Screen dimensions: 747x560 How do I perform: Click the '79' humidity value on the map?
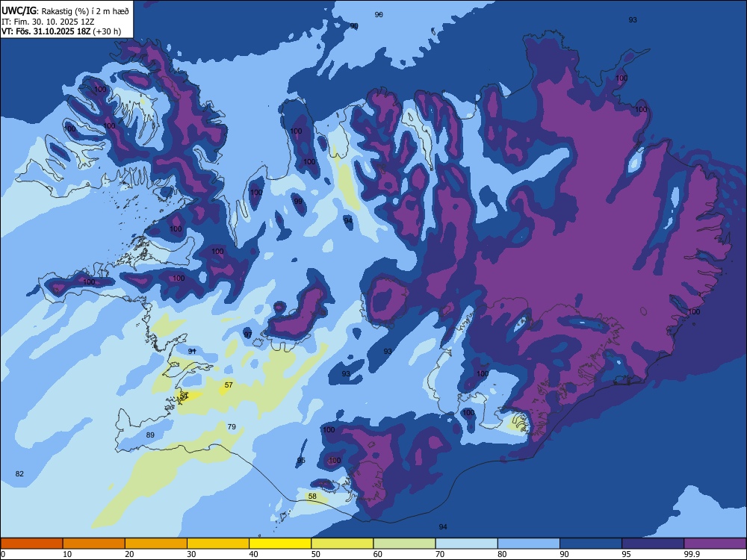coord(232,426)
